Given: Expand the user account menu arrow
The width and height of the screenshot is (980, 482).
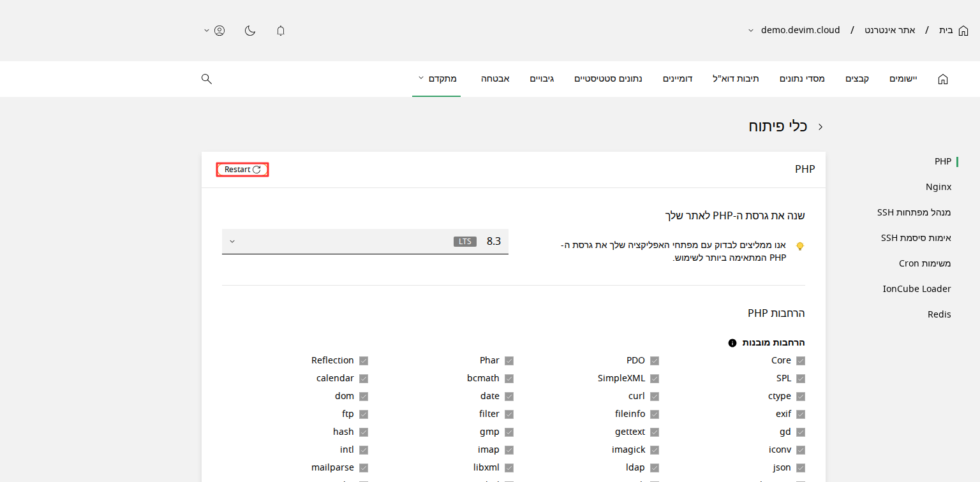Looking at the screenshot, I should coord(206,31).
